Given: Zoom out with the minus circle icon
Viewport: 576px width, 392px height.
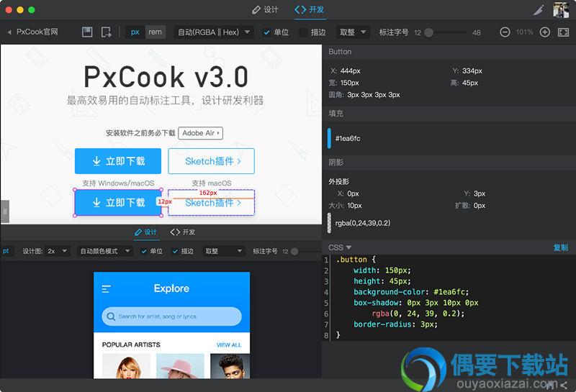Looking at the screenshot, I should coord(505,32).
